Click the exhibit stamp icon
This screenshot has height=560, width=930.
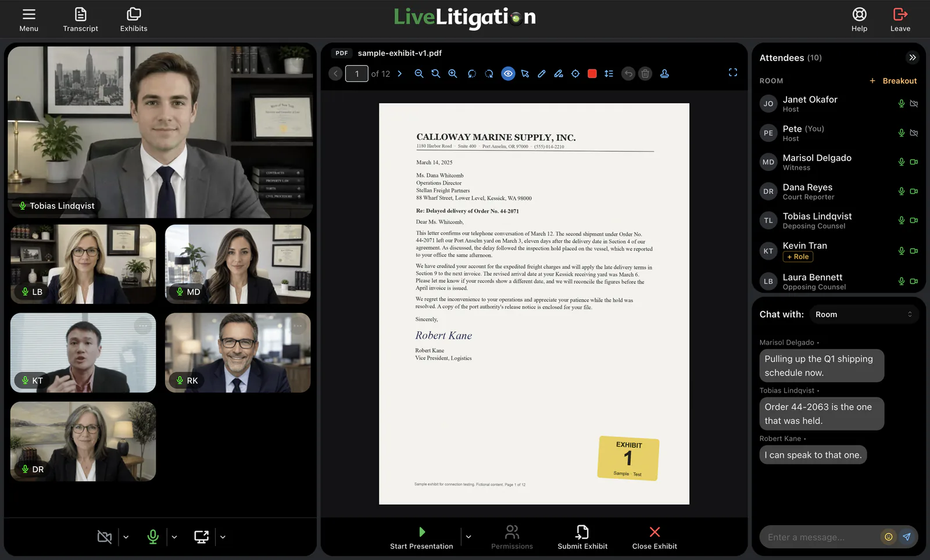tap(664, 74)
